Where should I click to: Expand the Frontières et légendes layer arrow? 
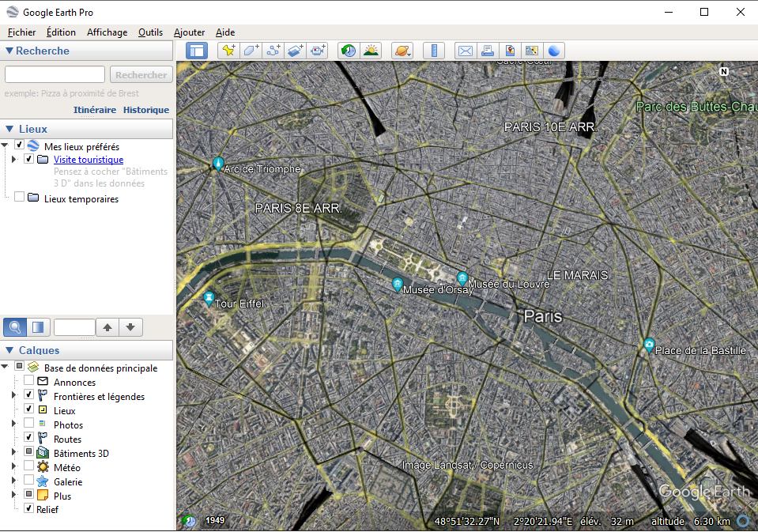click(x=14, y=395)
